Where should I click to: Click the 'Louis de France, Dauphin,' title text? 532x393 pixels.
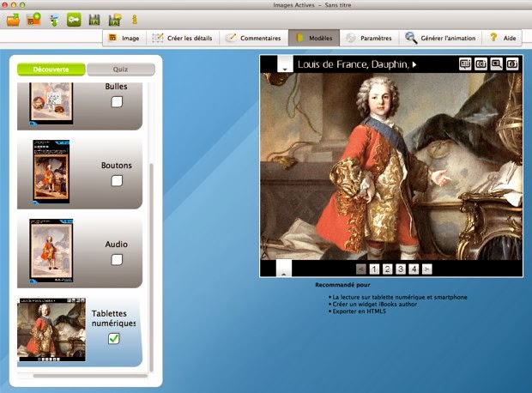354,64
